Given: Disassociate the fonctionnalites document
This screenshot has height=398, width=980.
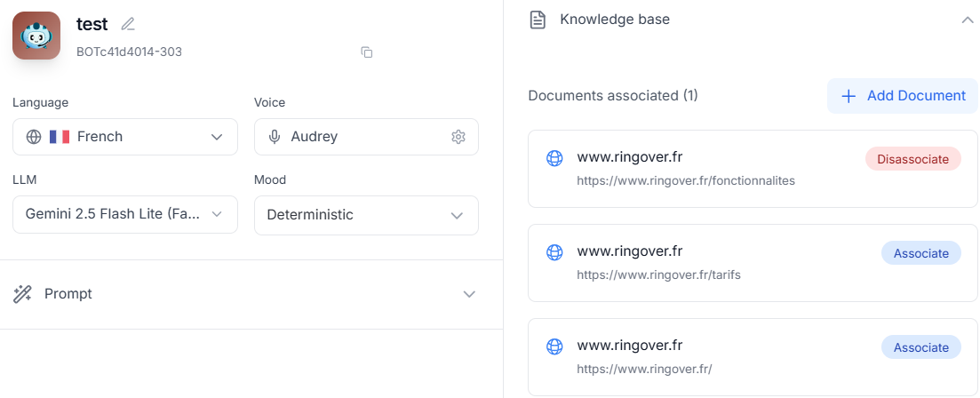Looking at the screenshot, I should pyautogui.click(x=912, y=159).
